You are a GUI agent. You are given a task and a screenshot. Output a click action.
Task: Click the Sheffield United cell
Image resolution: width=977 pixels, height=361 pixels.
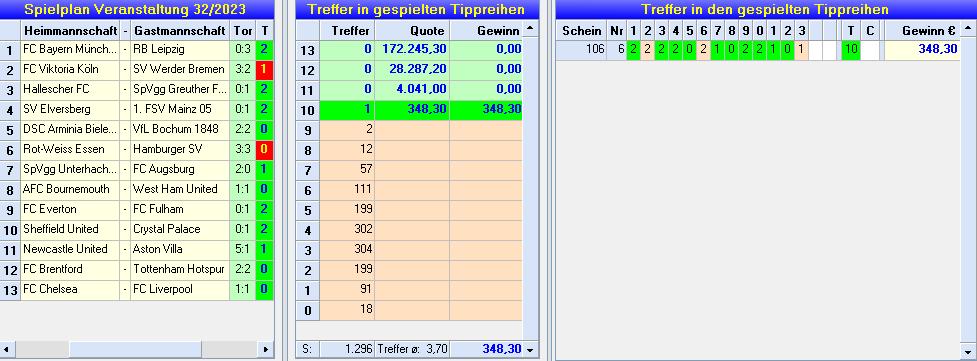point(70,229)
